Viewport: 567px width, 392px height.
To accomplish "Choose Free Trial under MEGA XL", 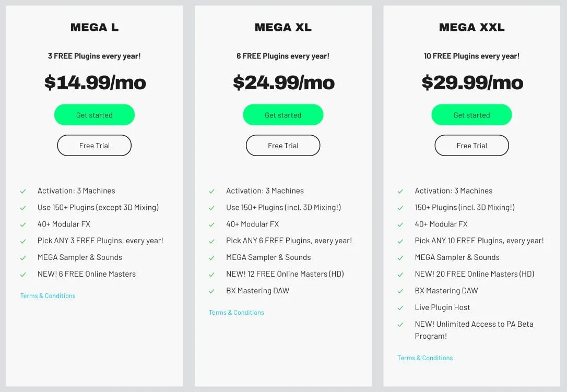I will pos(283,146).
